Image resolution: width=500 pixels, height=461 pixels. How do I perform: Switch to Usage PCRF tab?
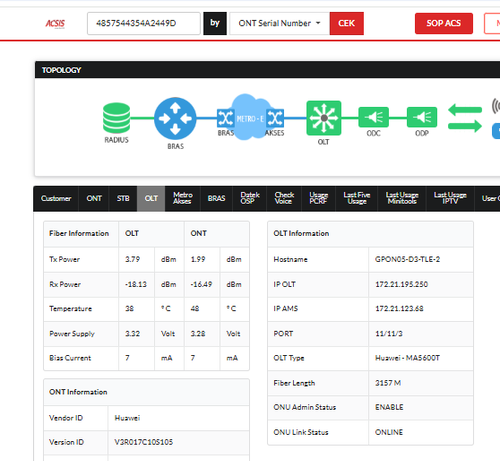point(318,198)
